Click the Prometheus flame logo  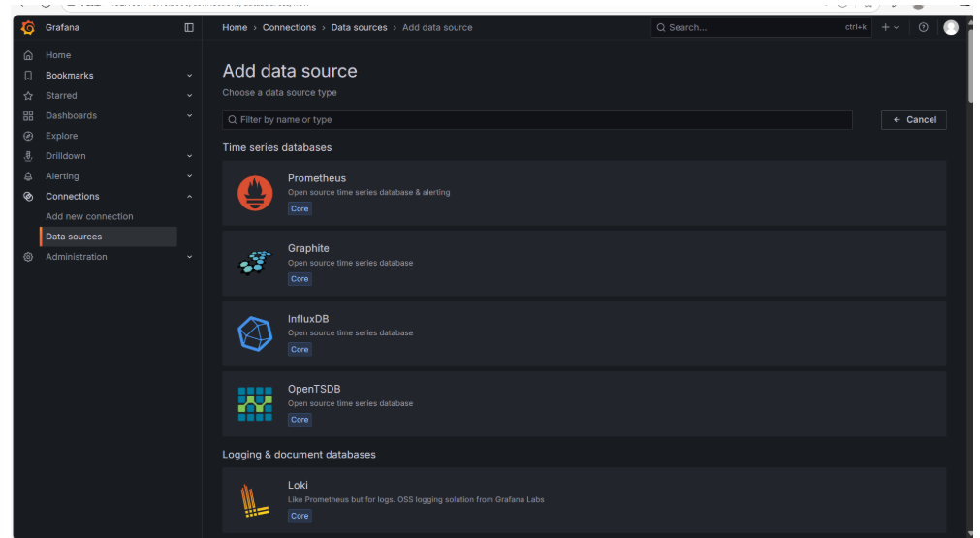(x=255, y=193)
